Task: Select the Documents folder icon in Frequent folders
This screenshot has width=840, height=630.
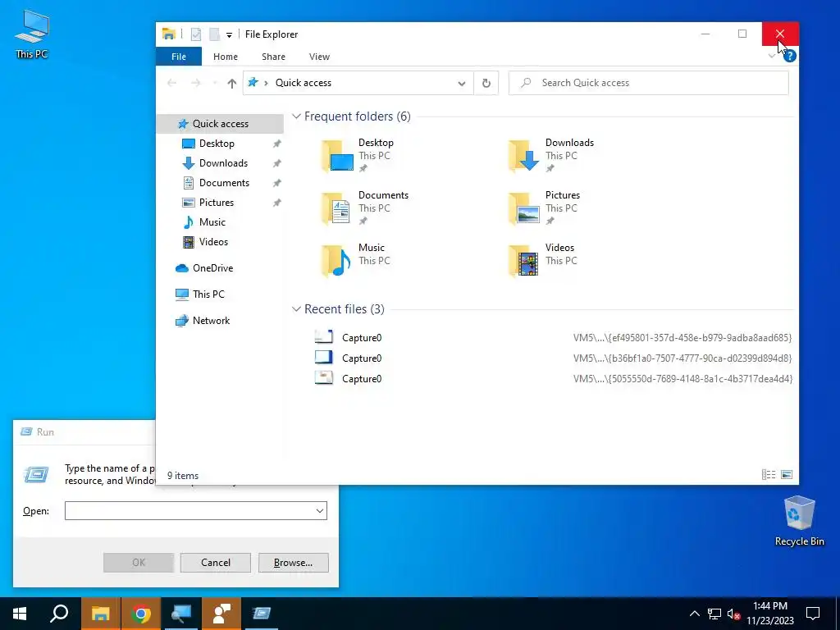Action: tap(337, 208)
